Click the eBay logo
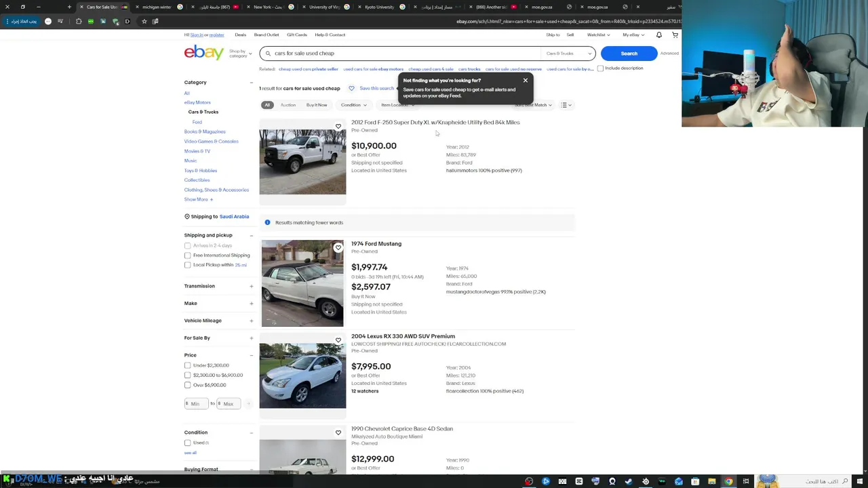The width and height of the screenshot is (868, 488). click(x=203, y=53)
